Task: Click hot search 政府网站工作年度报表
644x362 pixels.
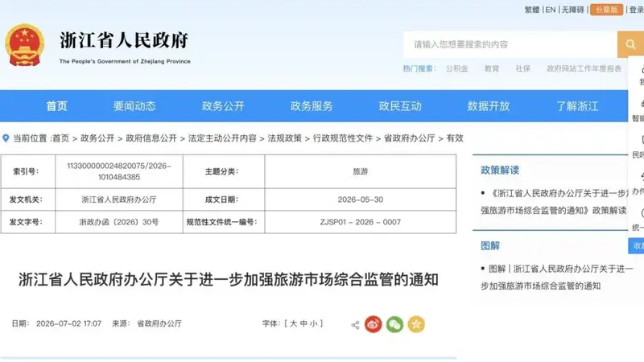Action: coord(584,68)
